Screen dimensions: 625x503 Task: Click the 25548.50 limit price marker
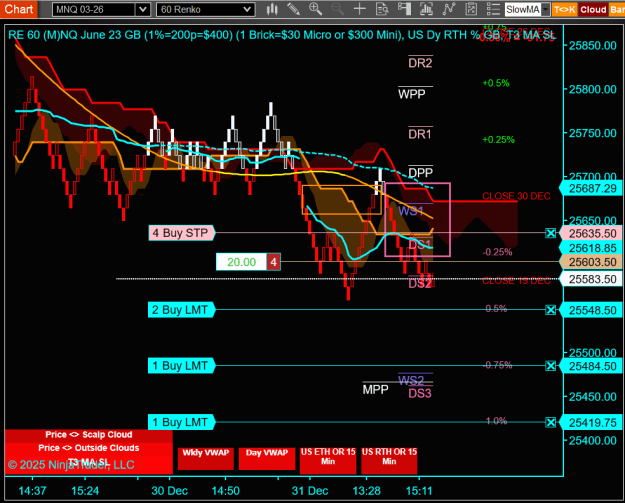(591, 310)
